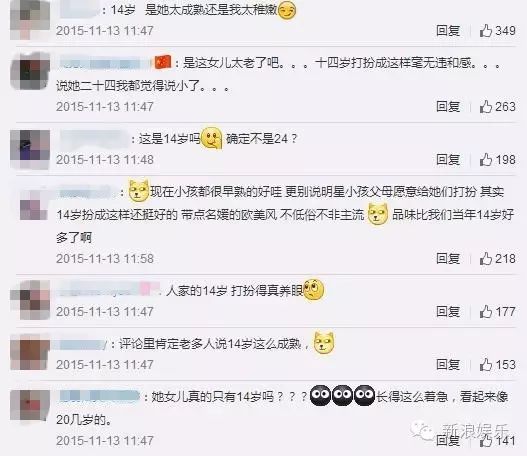Viewport: 527px width, 456px height.
Task: Reply to the 349-like comment
Action: [448, 31]
